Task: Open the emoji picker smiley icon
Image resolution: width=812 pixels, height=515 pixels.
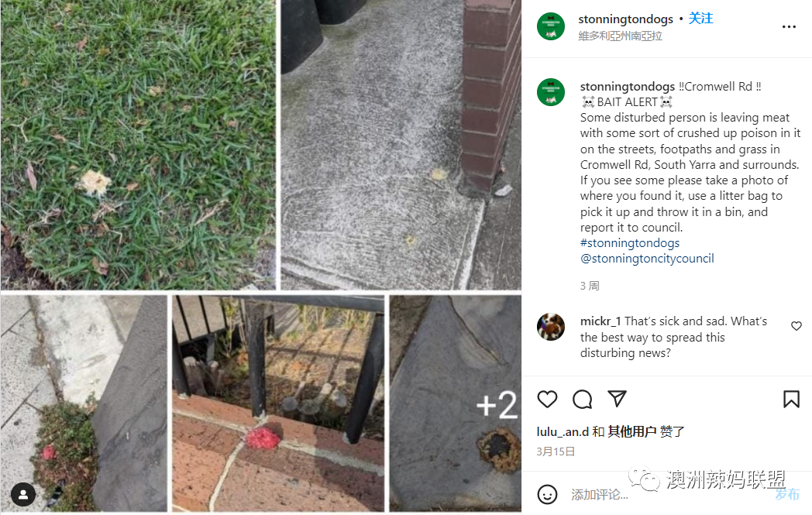Action: pyautogui.click(x=547, y=494)
